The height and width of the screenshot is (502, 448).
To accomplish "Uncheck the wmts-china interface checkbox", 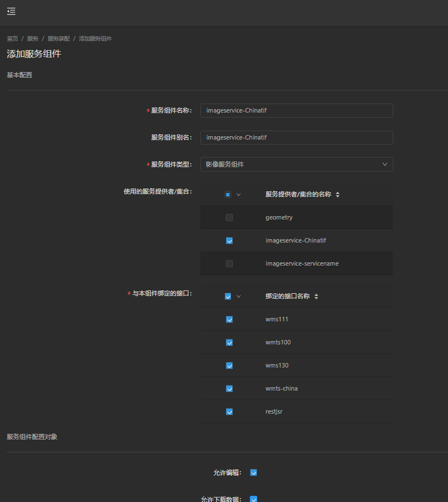I will (x=229, y=389).
